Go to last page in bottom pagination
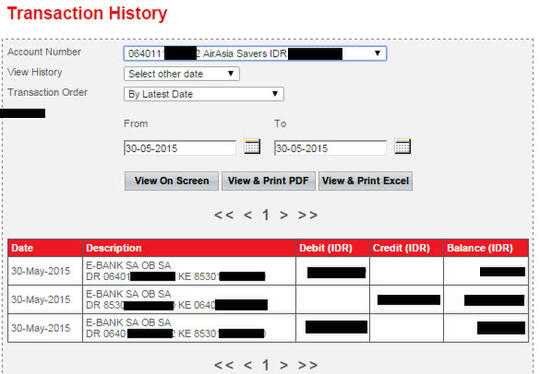This screenshot has height=374, width=540. 308,365
